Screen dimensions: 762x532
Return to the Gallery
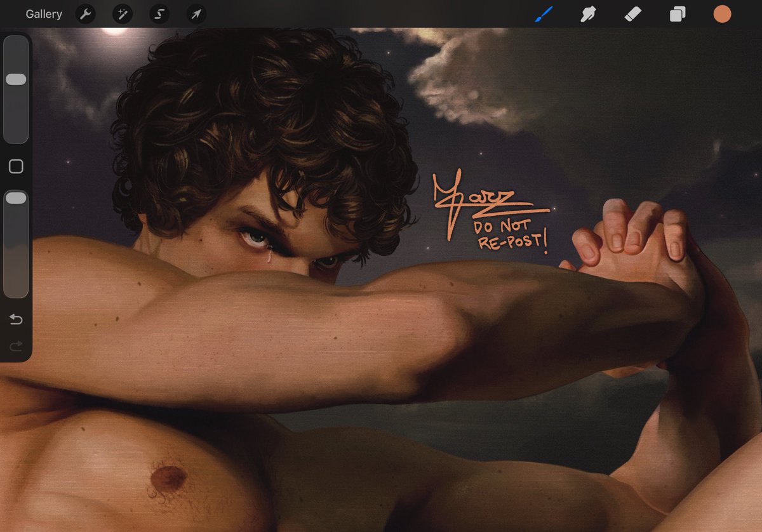tap(43, 14)
